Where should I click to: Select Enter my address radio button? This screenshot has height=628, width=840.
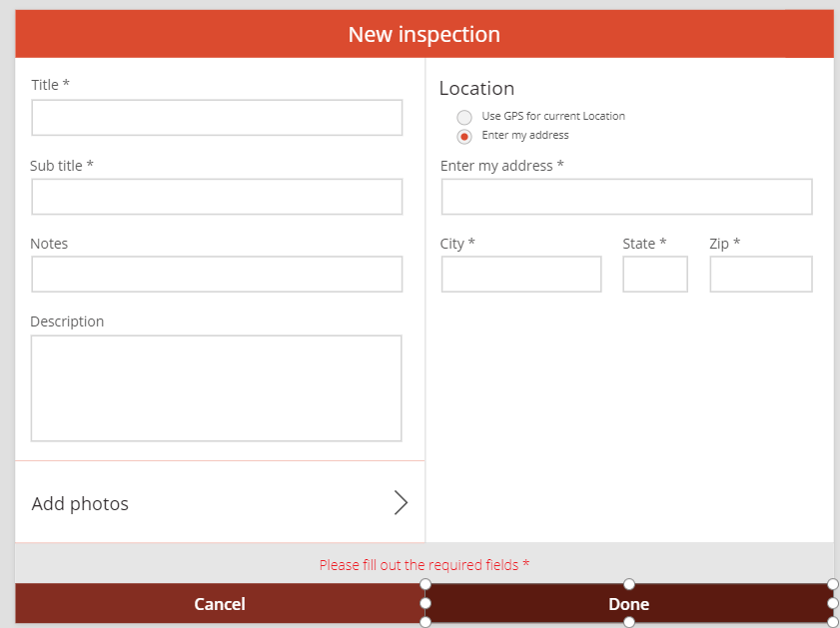pos(463,137)
